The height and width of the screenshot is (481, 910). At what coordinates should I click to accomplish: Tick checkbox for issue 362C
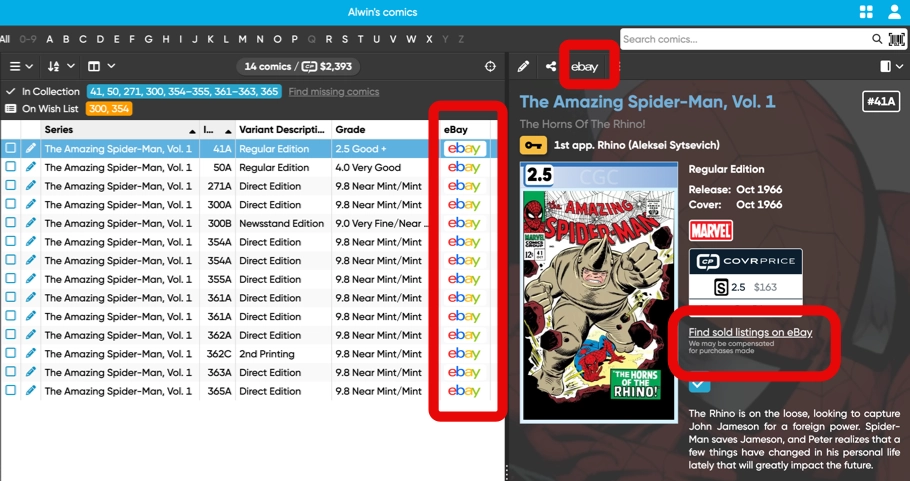pyautogui.click(x=10, y=353)
